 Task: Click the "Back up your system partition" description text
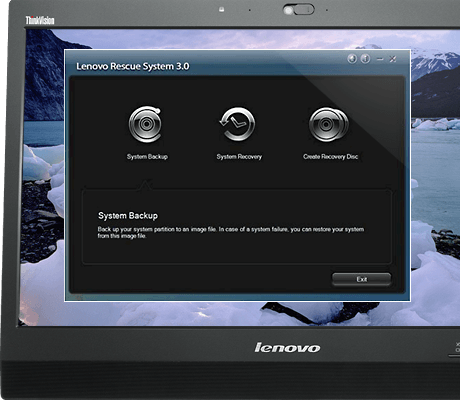231,233
